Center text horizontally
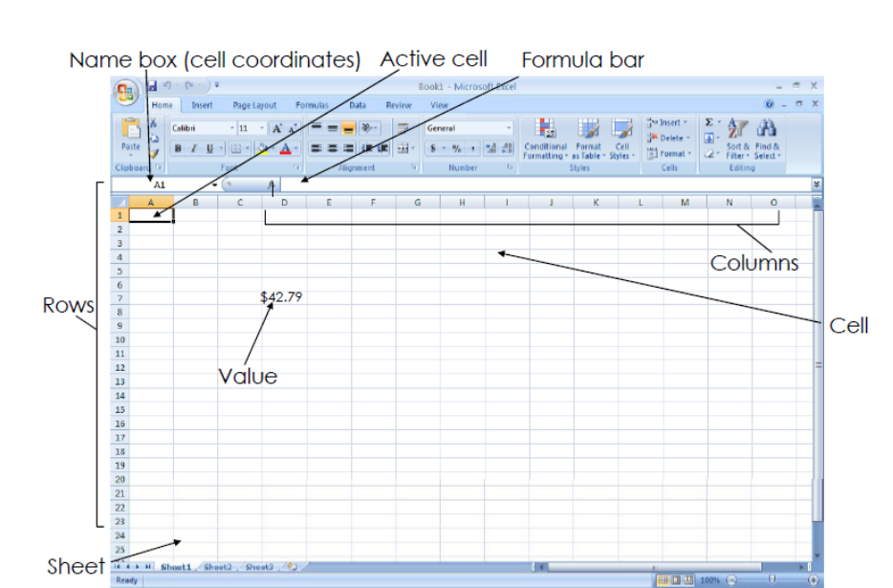The image size is (893, 588). tap(333, 149)
